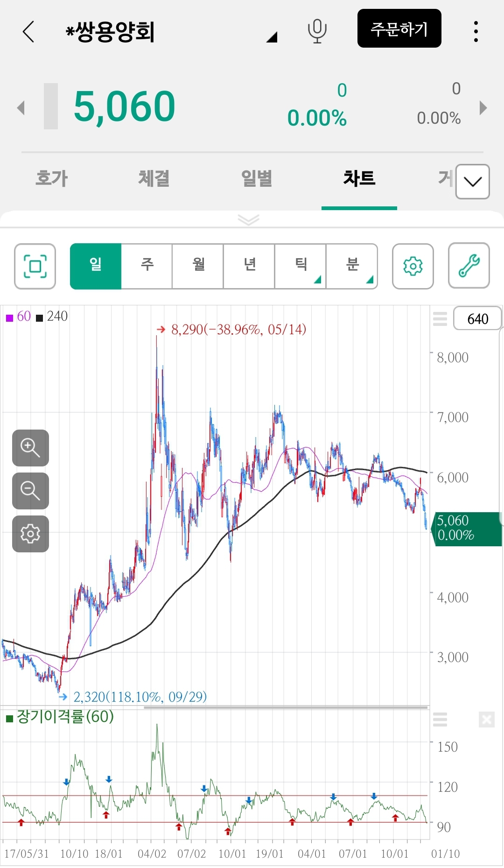Tap the green 0.00% change value
The height and width of the screenshot is (868, 504).
point(317,118)
